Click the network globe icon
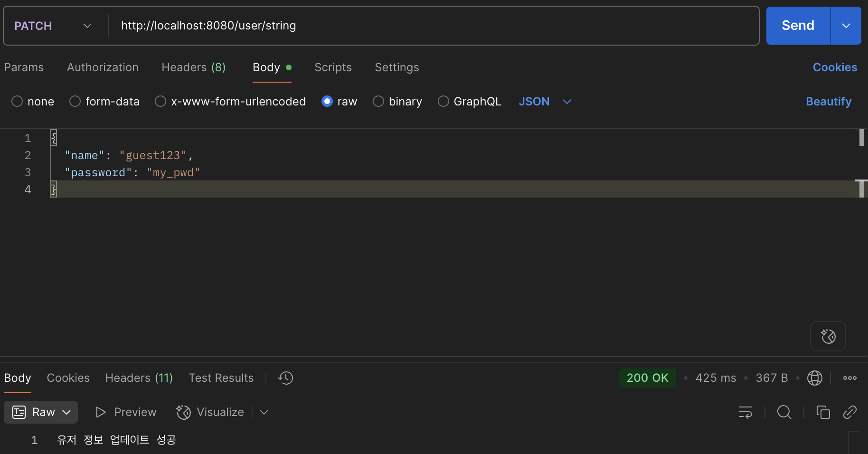 pos(815,378)
